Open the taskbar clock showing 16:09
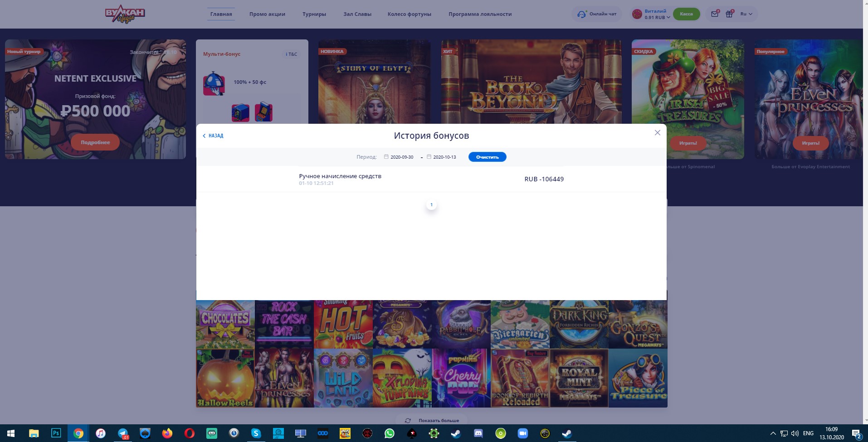868x442 pixels. 832,433
